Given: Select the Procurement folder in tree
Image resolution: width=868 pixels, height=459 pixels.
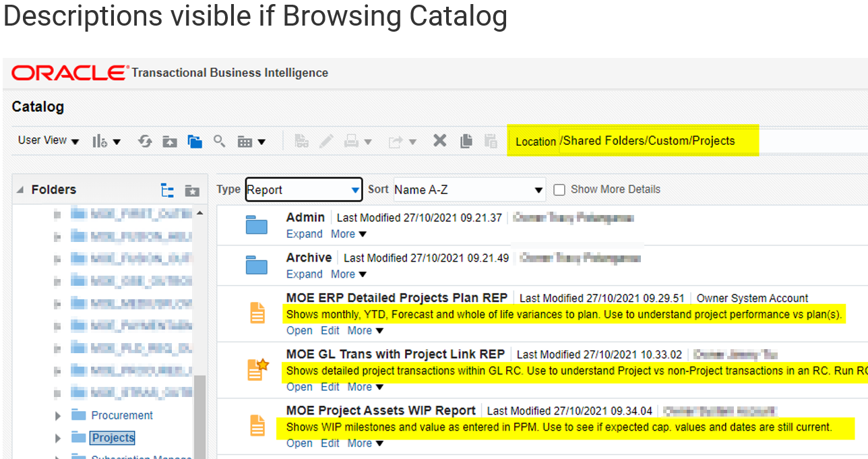Looking at the screenshot, I should coord(122,415).
